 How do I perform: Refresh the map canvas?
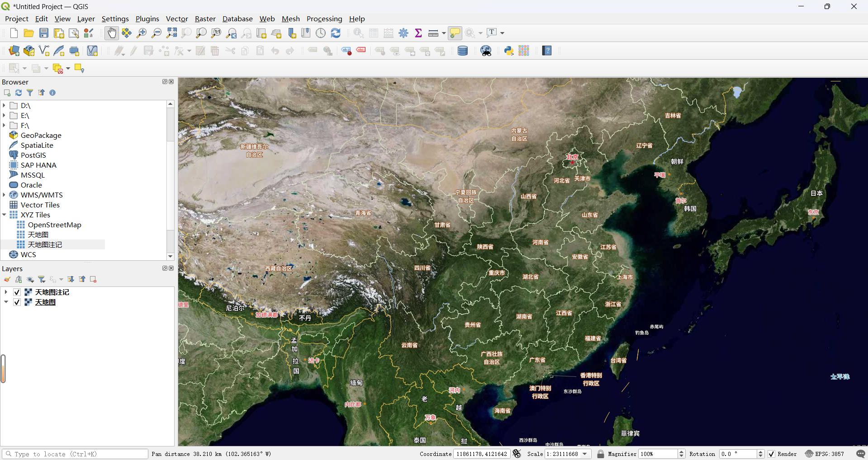pos(336,33)
